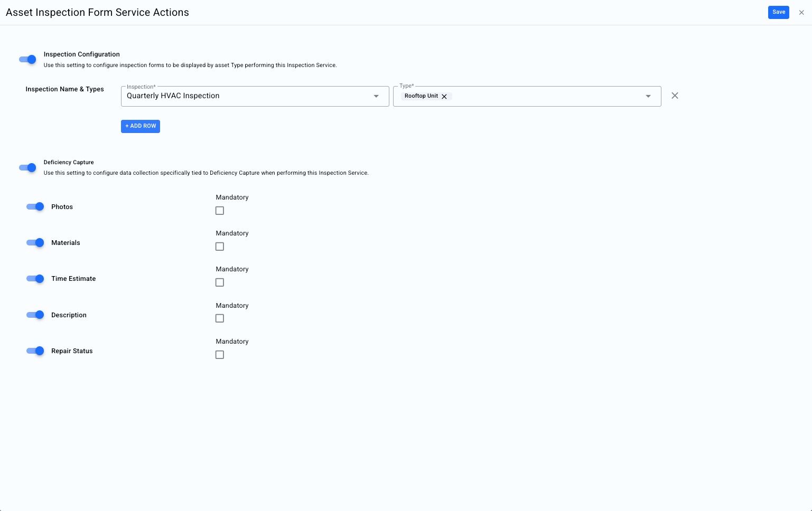Click the Quarterly HVAC Inspection combo box

point(248,96)
